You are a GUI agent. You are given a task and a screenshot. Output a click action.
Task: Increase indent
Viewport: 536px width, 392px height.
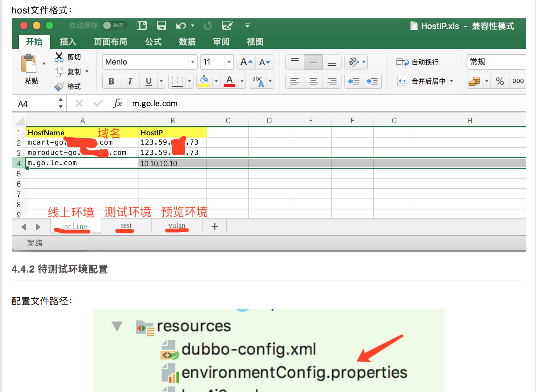pyautogui.click(x=372, y=81)
